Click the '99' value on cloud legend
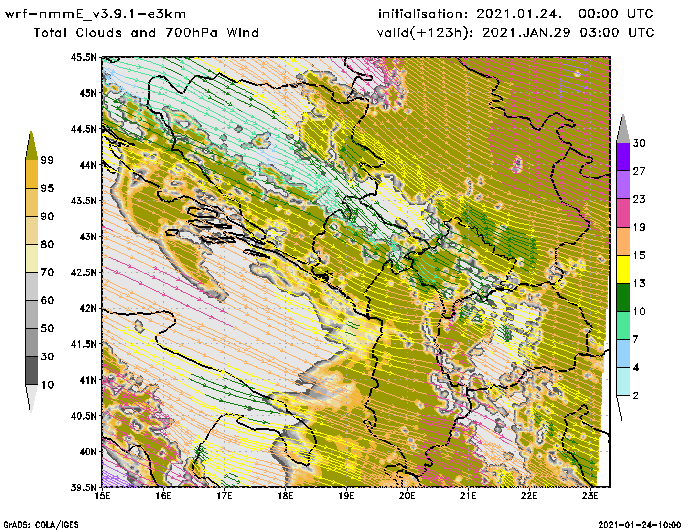The image size is (700, 530). 47,160
